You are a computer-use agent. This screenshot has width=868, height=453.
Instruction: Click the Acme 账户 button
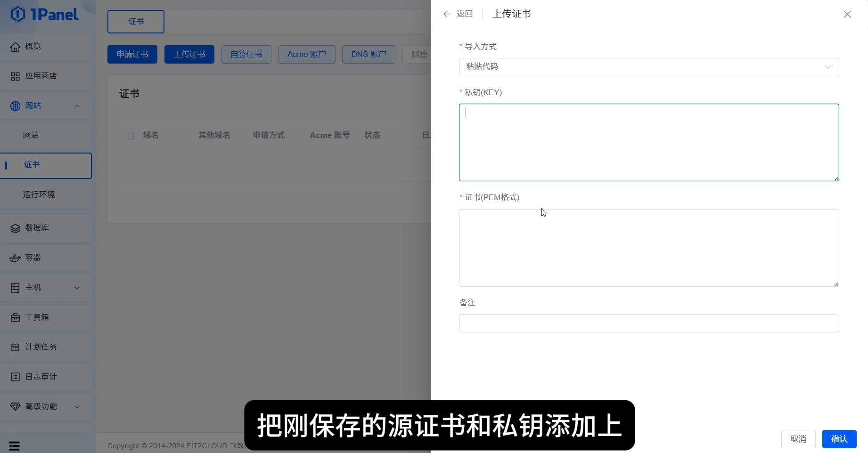(x=307, y=55)
